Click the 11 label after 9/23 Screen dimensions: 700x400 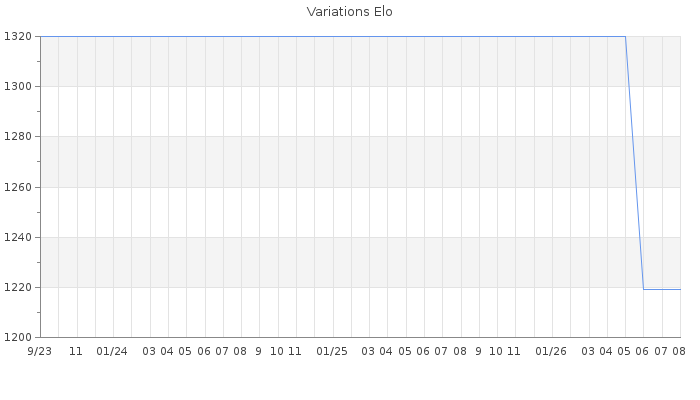(76, 351)
